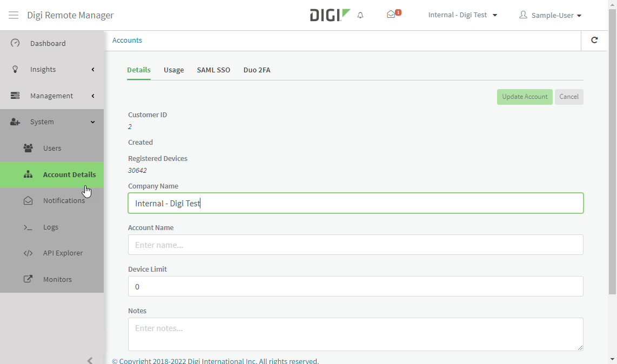Click the Registered Devices label
The height and width of the screenshot is (364, 617).
point(158,158)
